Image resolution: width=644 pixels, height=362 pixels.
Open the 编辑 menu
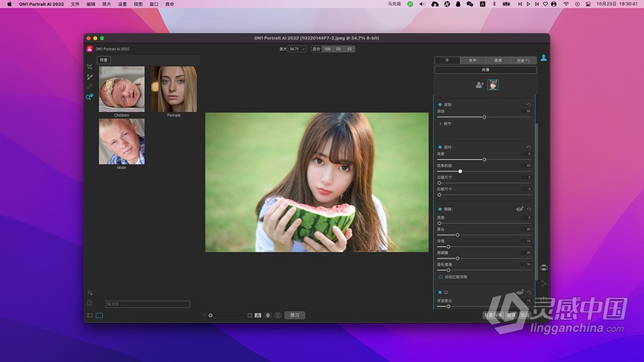tap(91, 4)
